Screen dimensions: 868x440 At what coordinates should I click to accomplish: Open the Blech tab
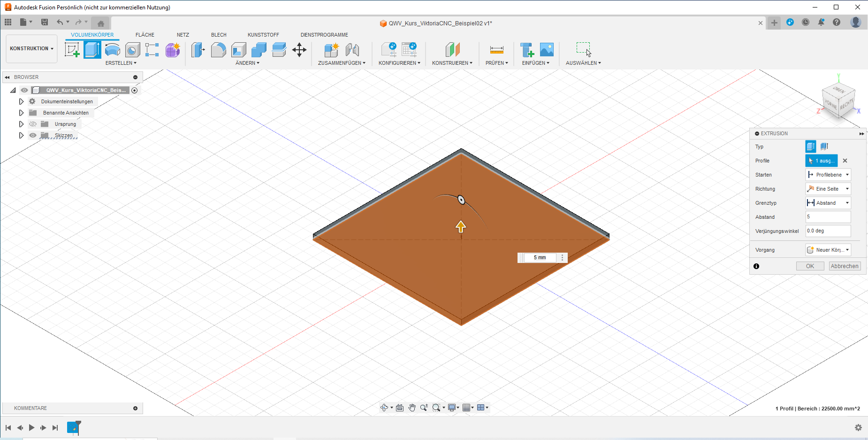(x=219, y=35)
